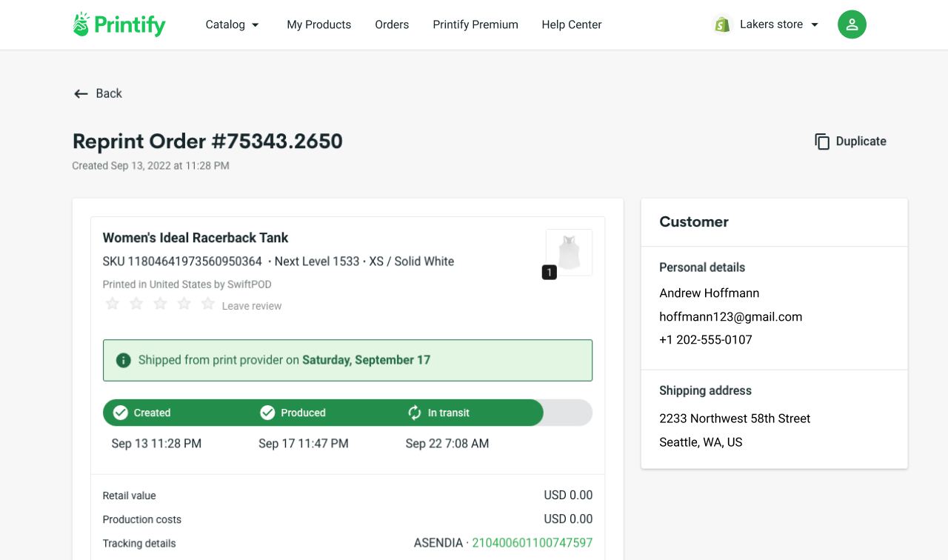
Task: Rate product one star
Action: pos(112,304)
